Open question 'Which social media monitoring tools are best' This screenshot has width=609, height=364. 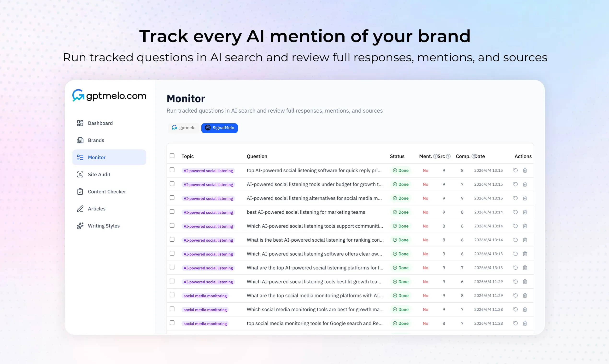click(315, 309)
